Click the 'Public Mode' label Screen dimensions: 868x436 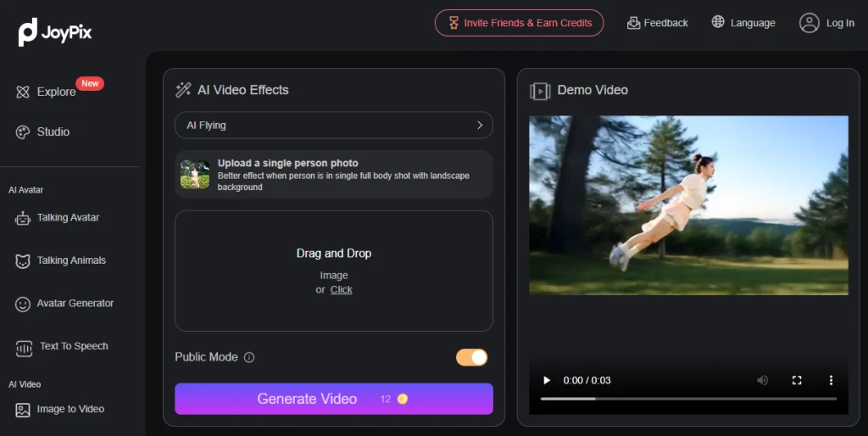click(x=207, y=357)
